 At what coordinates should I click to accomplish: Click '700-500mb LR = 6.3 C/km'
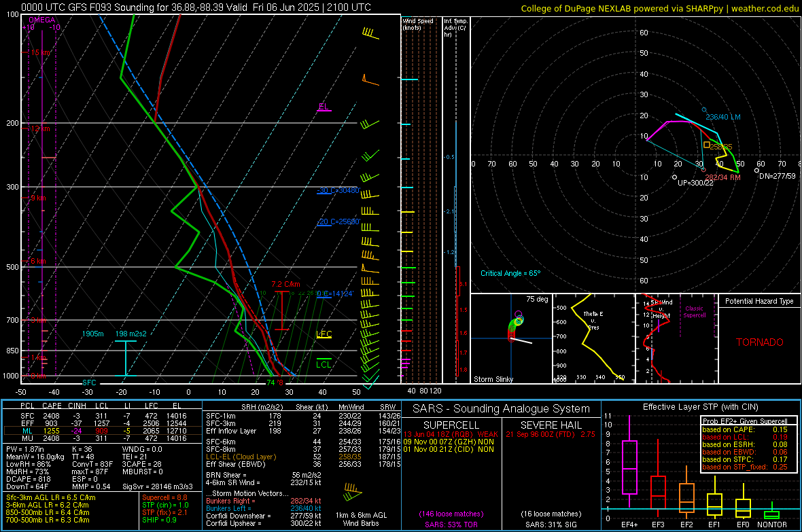(x=48, y=520)
